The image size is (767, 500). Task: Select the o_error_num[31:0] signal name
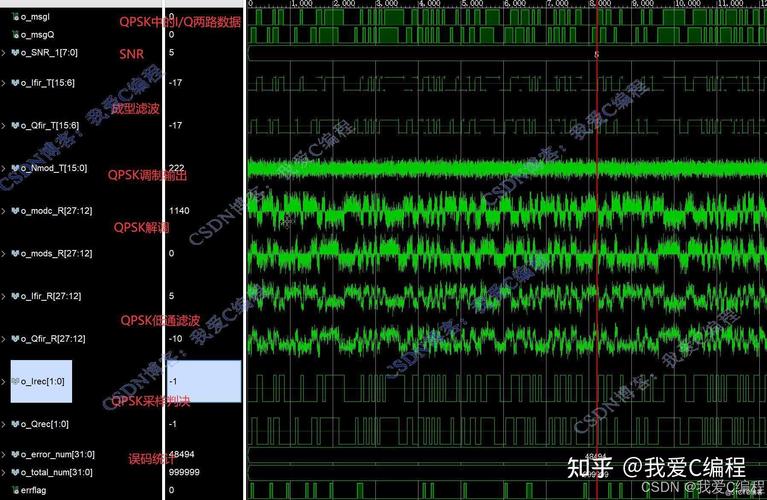(x=58, y=455)
